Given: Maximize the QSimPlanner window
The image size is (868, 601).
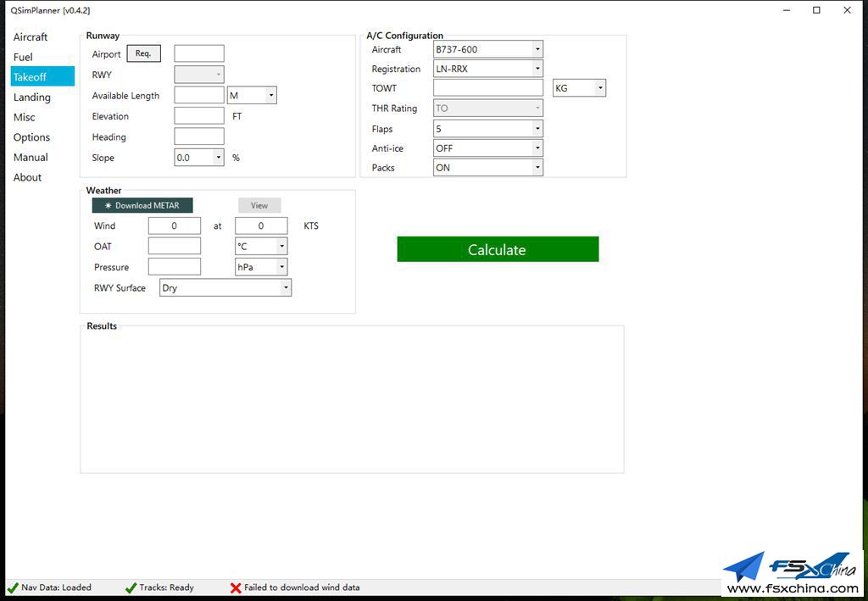Looking at the screenshot, I should [816, 10].
